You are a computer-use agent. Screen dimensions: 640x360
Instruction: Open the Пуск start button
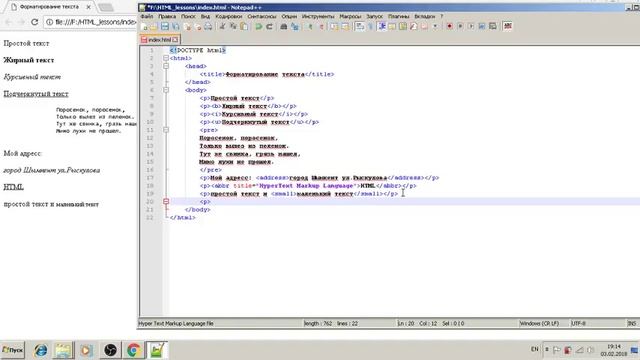pos(13,350)
